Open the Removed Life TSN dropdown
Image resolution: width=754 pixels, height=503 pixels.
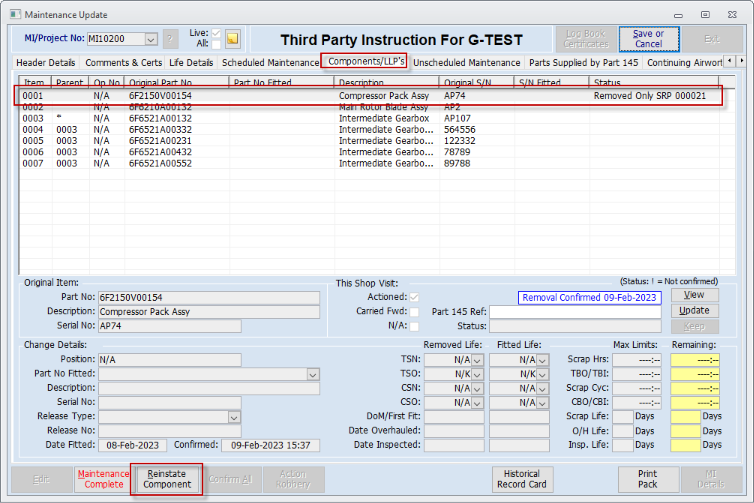coord(478,360)
